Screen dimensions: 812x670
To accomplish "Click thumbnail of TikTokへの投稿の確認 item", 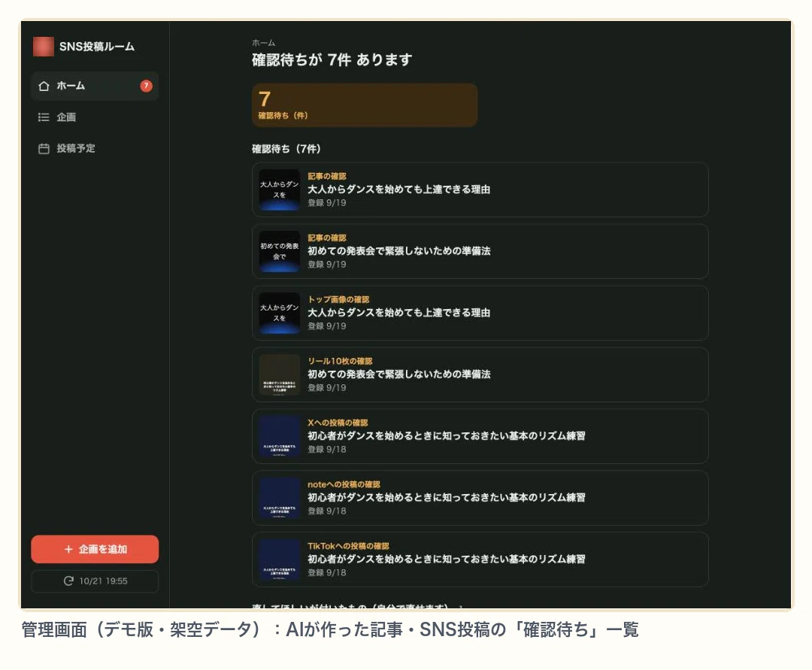I will coord(280,559).
